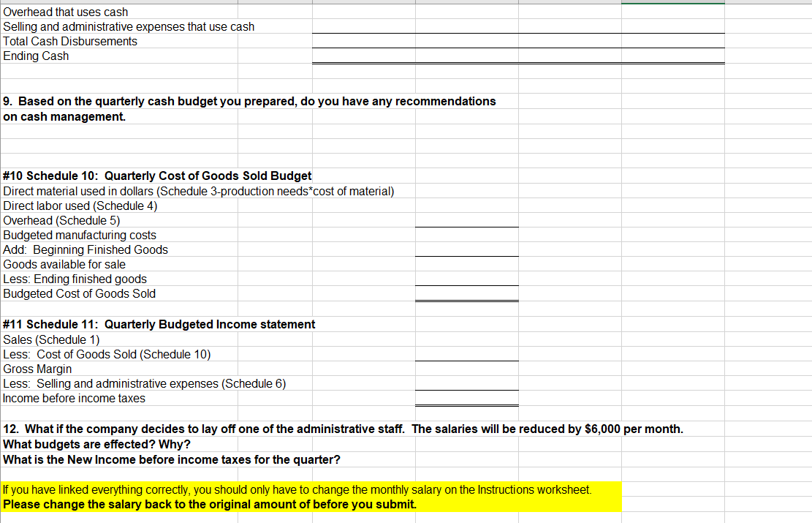The width and height of the screenshot is (812, 523).
Task: Click the Ending finished goods label
Action: click(x=74, y=279)
